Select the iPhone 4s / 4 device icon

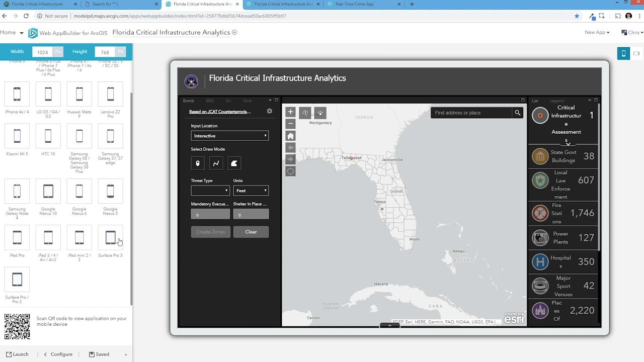(17, 94)
